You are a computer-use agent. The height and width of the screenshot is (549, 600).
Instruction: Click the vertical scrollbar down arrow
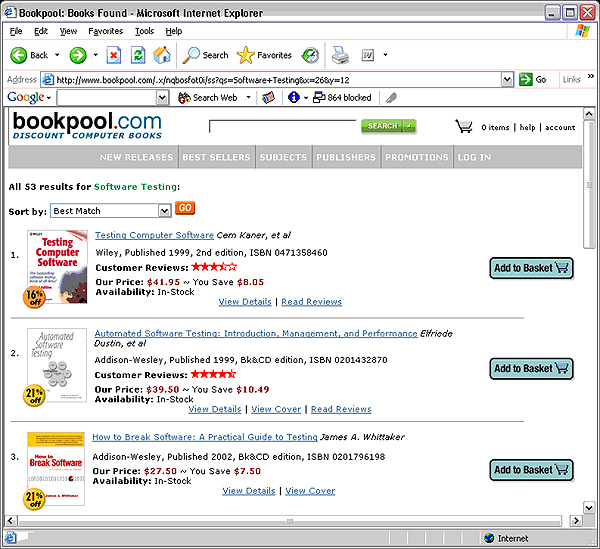pos(589,508)
